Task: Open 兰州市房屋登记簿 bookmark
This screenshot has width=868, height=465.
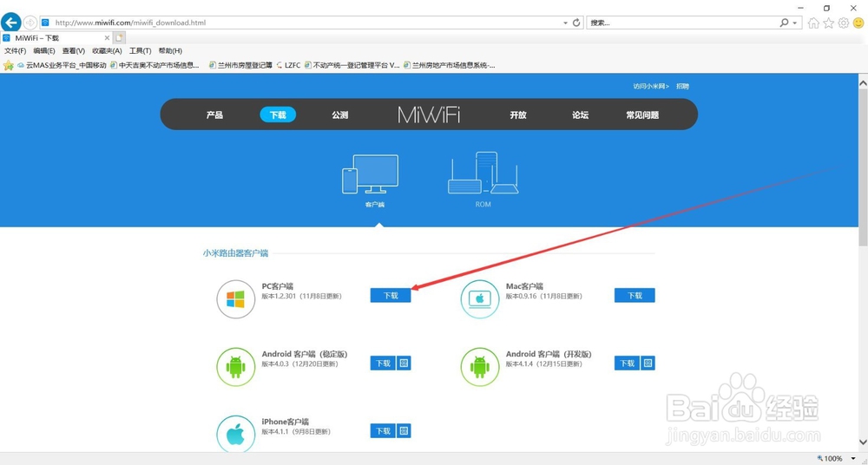Action: coord(240,65)
